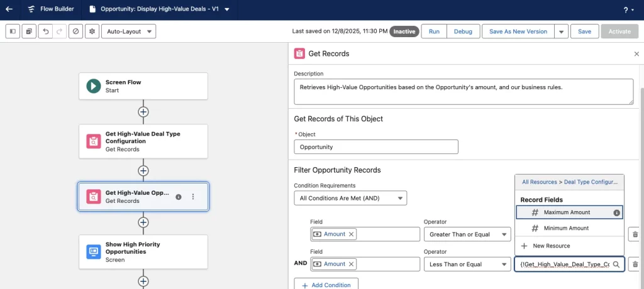644x289 pixels.
Task: Click the Debug button
Action: (x=463, y=31)
